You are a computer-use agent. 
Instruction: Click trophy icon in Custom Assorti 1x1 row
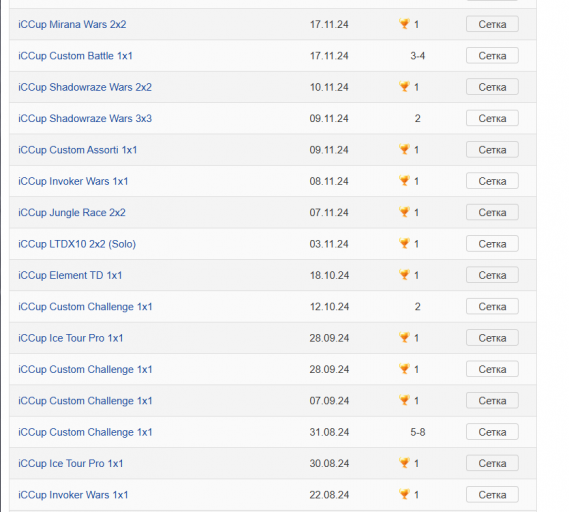(x=404, y=149)
